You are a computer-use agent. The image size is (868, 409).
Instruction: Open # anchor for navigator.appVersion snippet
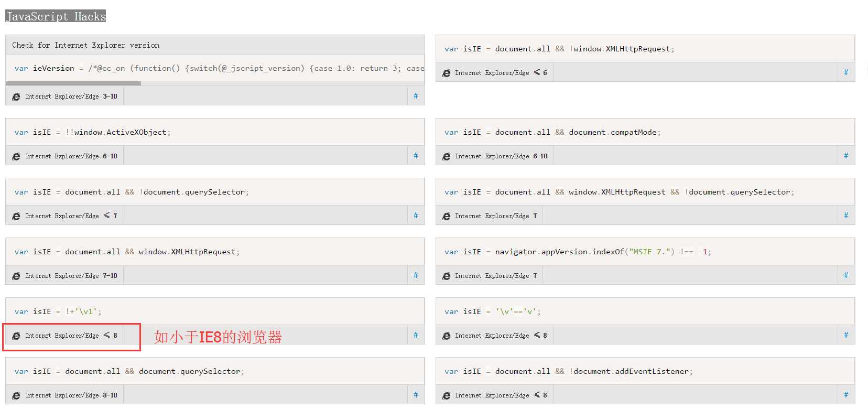point(846,275)
